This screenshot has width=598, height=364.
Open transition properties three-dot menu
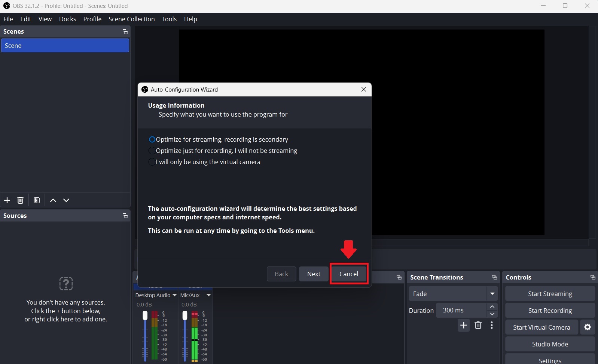[492, 325]
